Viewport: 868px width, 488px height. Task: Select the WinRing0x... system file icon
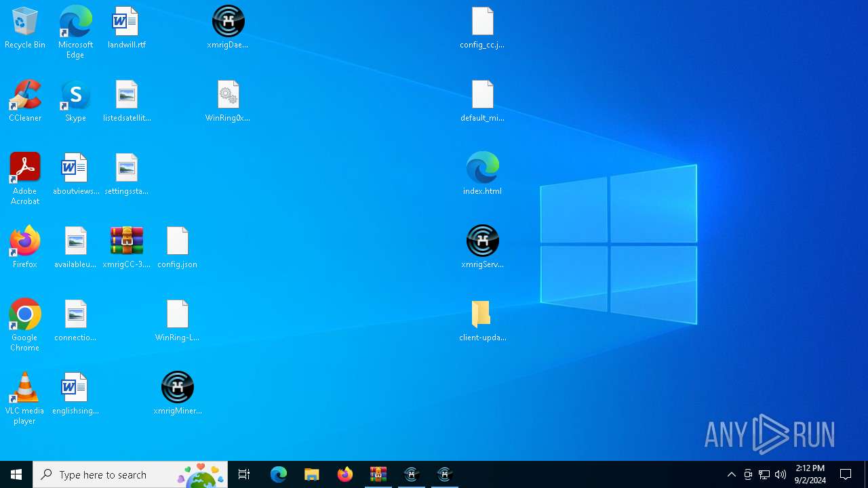tap(228, 102)
